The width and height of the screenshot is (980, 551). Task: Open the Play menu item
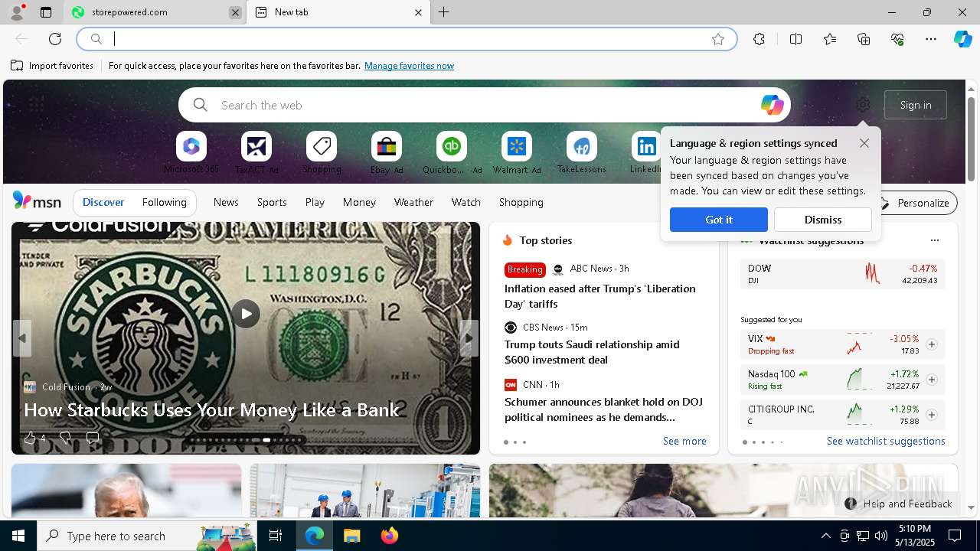(315, 202)
